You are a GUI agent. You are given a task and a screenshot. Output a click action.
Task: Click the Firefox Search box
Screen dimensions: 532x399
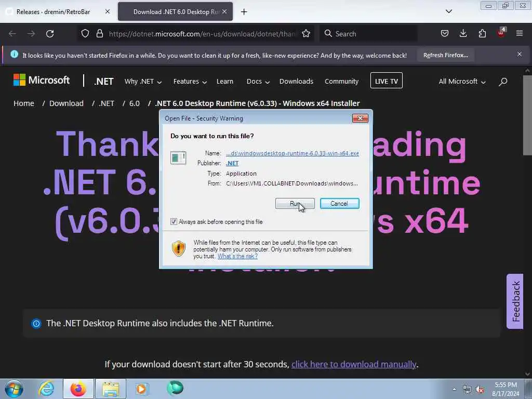[368, 34]
